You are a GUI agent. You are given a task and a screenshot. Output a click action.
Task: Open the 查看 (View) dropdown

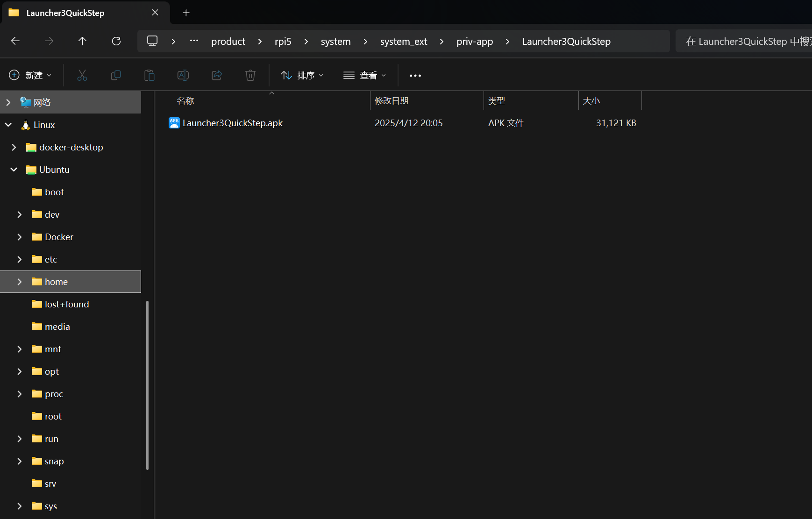[365, 75]
